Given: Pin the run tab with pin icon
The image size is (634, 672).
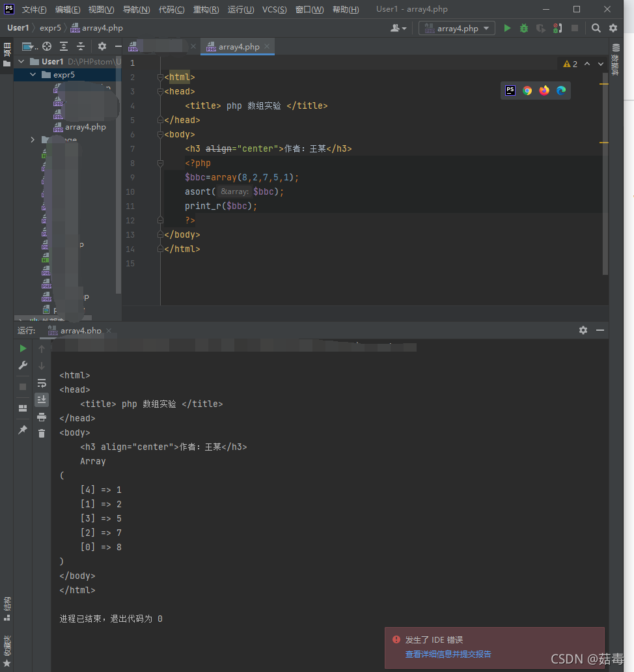Looking at the screenshot, I should click(23, 429).
